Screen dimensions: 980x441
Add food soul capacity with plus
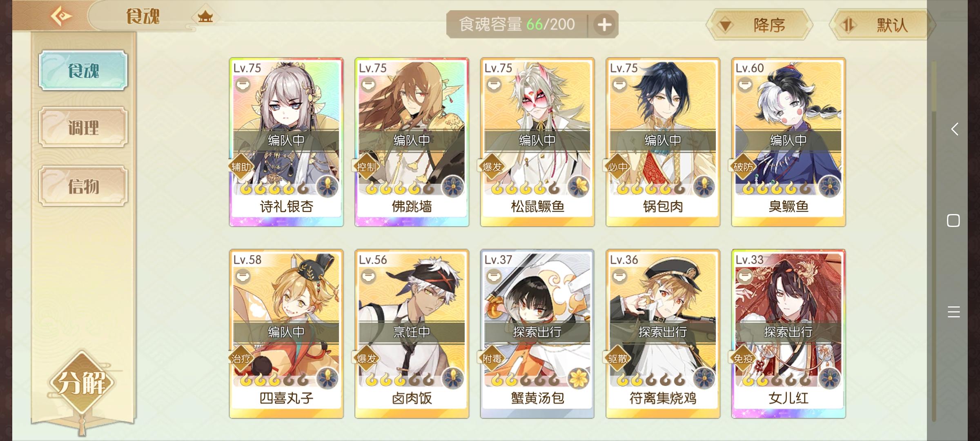[x=604, y=24]
